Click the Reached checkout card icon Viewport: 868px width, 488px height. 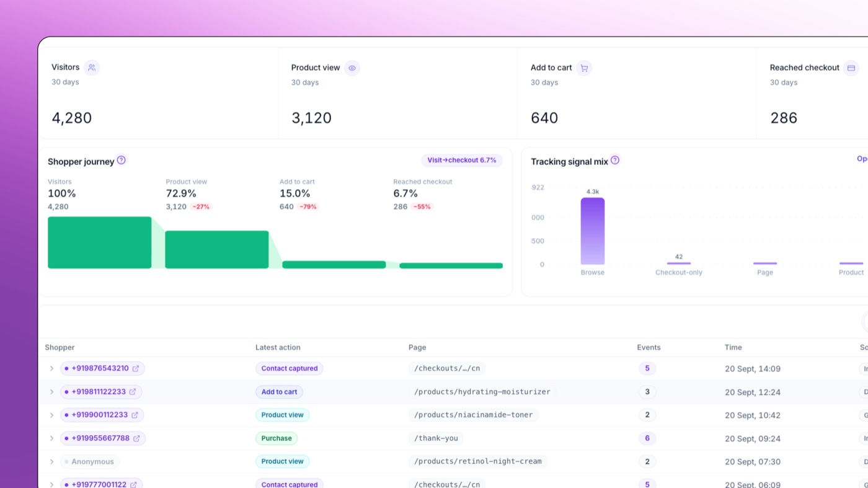click(851, 68)
